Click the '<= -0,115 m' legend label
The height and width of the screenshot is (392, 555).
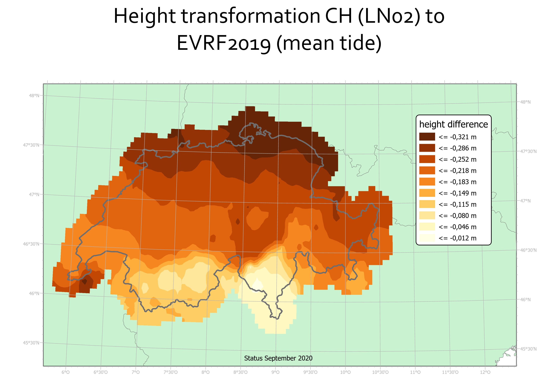coord(457,204)
